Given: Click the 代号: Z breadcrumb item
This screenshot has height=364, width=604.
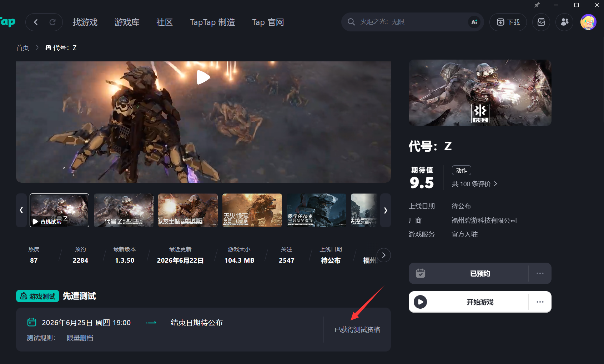Looking at the screenshot, I should [x=61, y=47].
